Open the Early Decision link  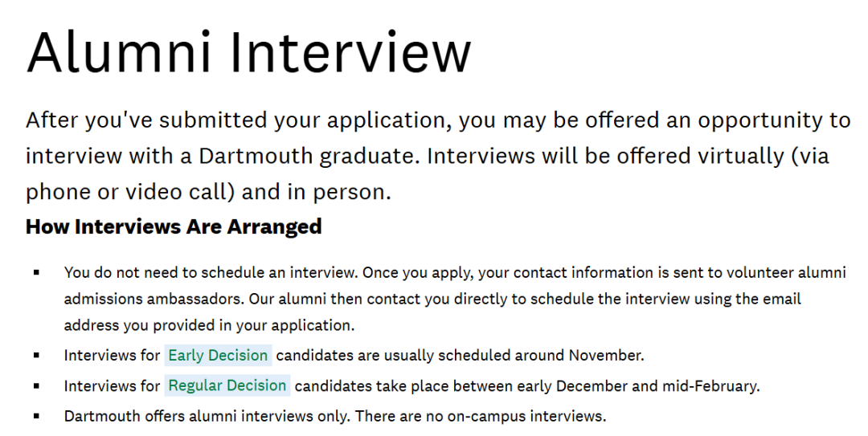click(218, 355)
